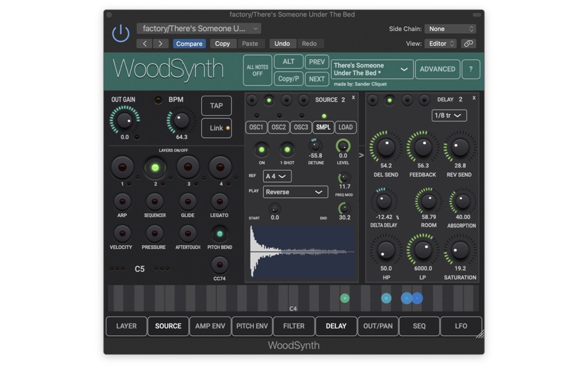
Task: Click the chain link icon beside View
Action: 468,43
